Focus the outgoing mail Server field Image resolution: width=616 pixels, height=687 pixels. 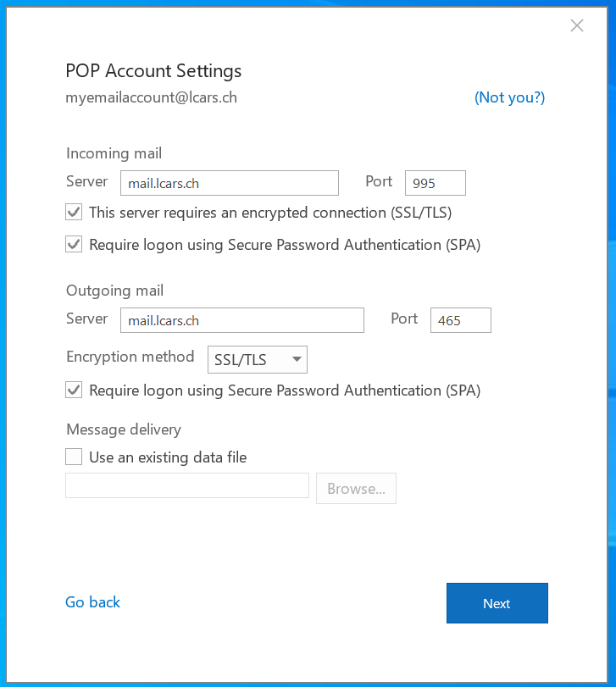tap(241, 320)
